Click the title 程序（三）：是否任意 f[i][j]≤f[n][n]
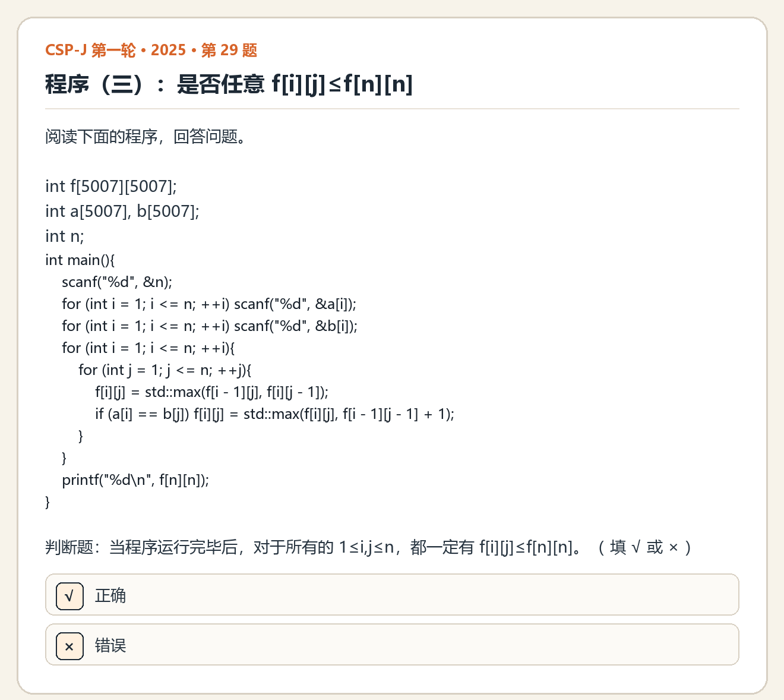 [229, 84]
